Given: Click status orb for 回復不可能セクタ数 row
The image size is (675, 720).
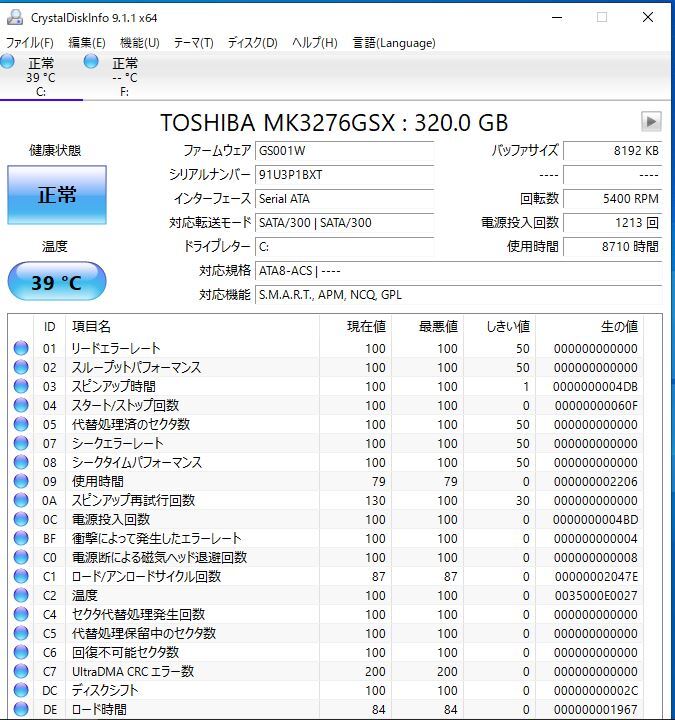Looking at the screenshot, I should (21, 652).
